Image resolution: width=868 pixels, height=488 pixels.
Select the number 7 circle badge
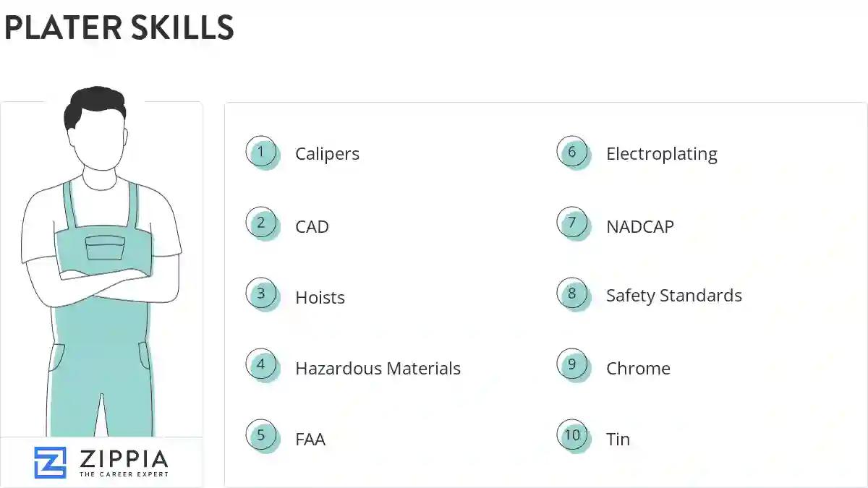tap(572, 223)
